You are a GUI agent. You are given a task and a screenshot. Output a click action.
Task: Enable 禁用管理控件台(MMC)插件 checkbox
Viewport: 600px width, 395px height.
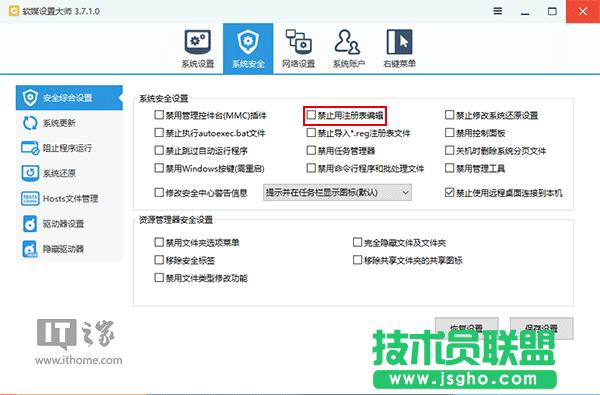(x=159, y=115)
